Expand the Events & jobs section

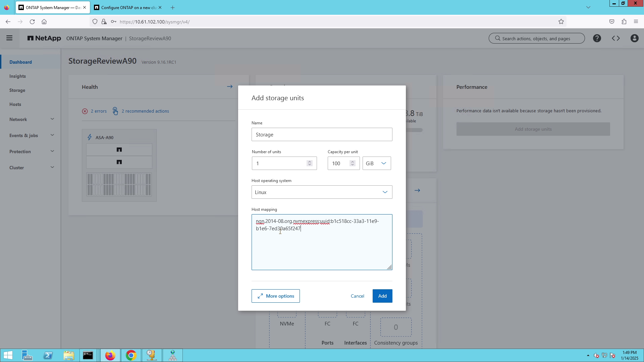tap(52, 135)
